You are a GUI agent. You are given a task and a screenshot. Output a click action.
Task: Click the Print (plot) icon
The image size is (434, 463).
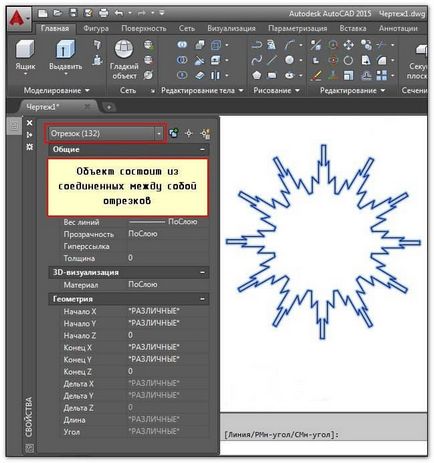coord(104,13)
